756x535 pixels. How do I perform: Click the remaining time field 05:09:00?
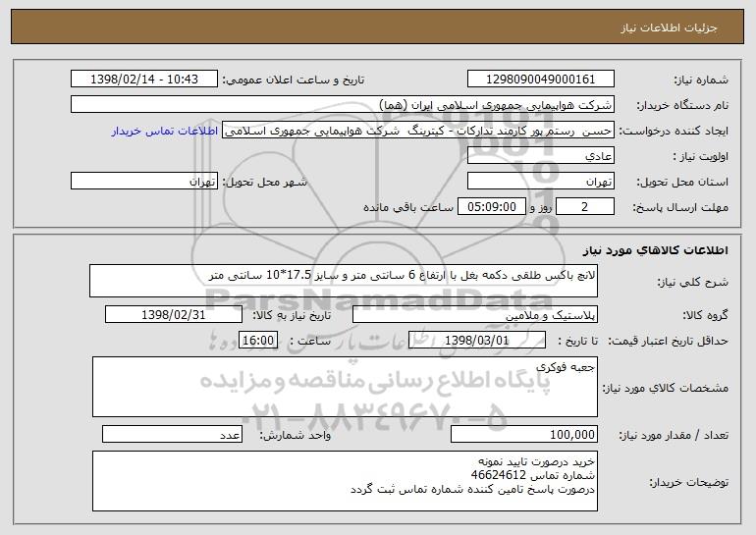pyautogui.click(x=491, y=207)
